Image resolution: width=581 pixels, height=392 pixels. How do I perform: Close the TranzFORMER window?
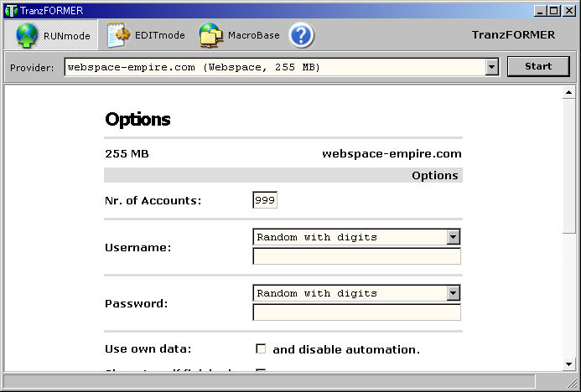tap(568, 11)
